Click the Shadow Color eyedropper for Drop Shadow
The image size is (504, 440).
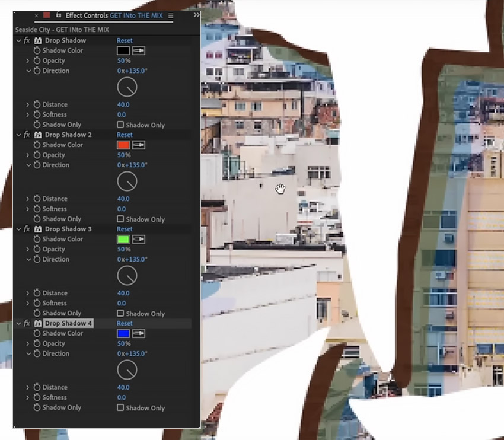pyautogui.click(x=139, y=50)
